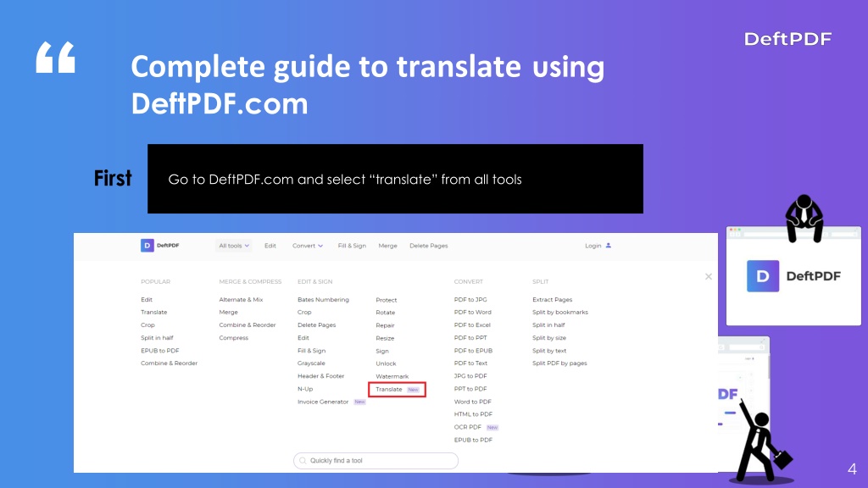Select Combine & Reorder under Merge & Compress

point(248,324)
